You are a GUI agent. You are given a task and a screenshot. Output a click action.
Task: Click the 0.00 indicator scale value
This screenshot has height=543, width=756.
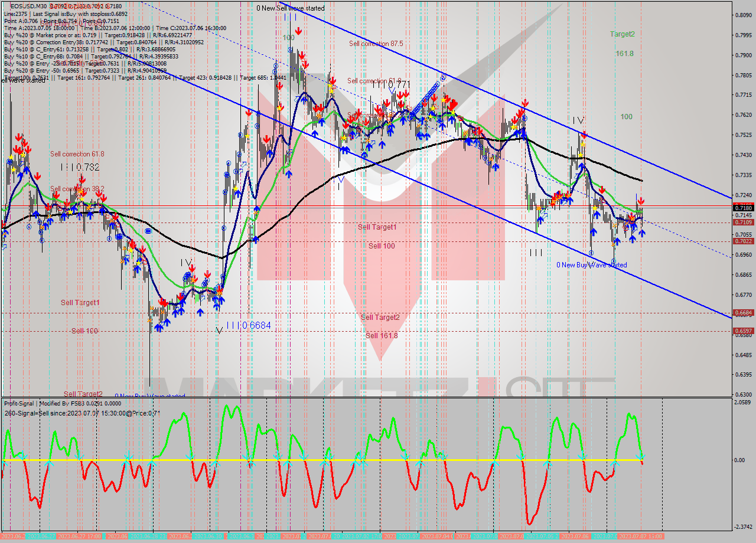click(740, 460)
